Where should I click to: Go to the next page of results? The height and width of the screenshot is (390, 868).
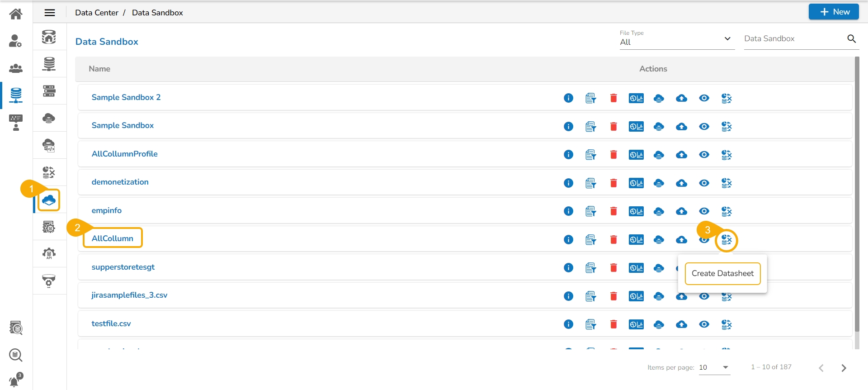(x=844, y=368)
